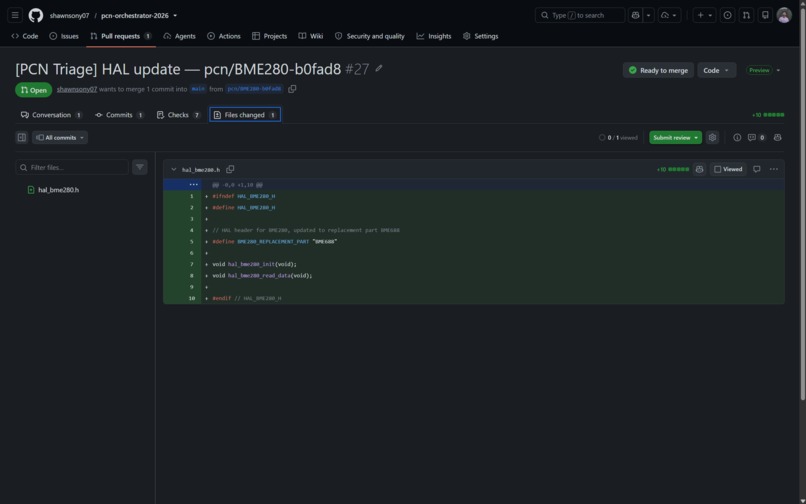Open the pcn/BME280-b0fad8 head branch link

point(254,89)
